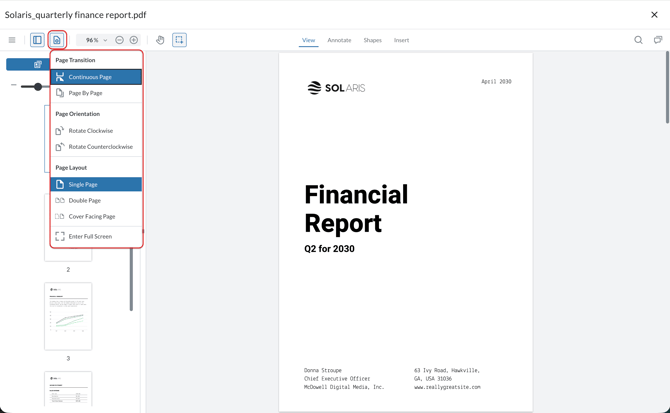Click Rotate Counterclockwise
670x413 pixels.
pos(100,147)
